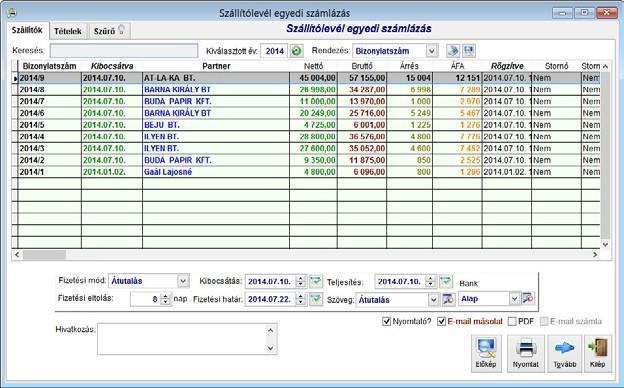This screenshot has width=624, height=388.
Task: Click the Stornó column header
Action: click(x=556, y=66)
